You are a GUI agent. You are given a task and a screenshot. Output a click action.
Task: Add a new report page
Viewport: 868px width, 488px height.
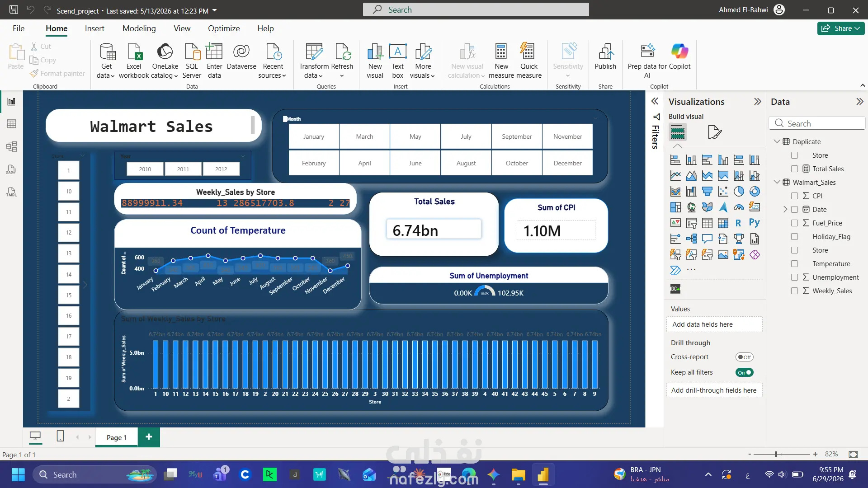point(149,437)
